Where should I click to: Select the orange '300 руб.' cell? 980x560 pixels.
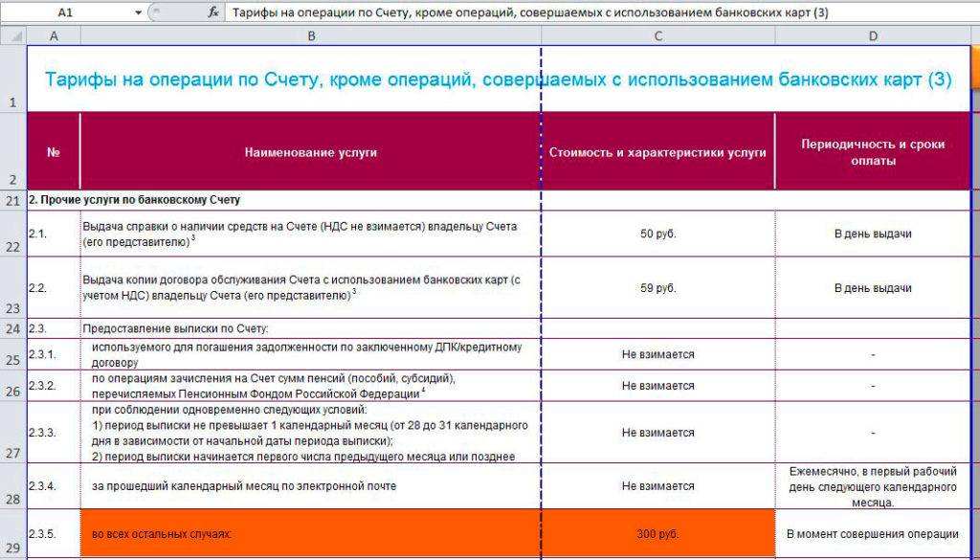[x=657, y=533]
